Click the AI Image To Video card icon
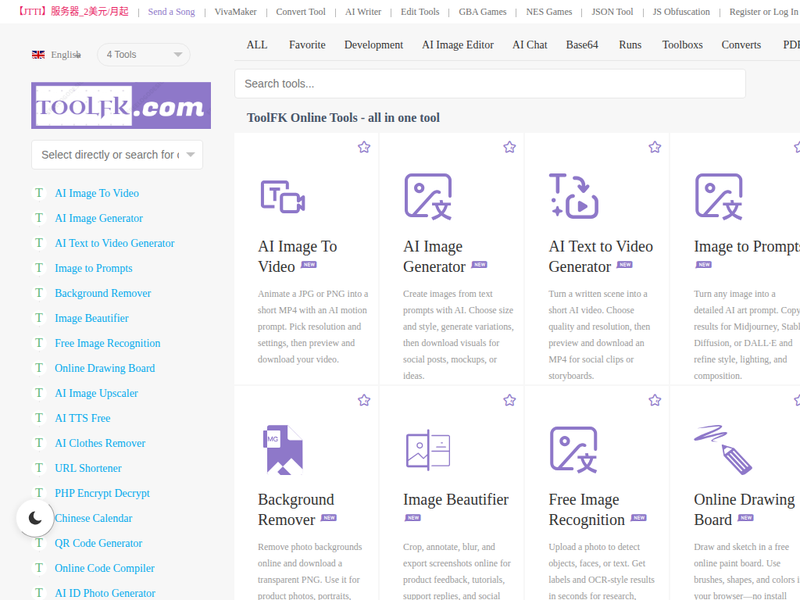Image resolution: width=800 pixels, height=600 pixels. pyautogui.click(x=283, y=196)
